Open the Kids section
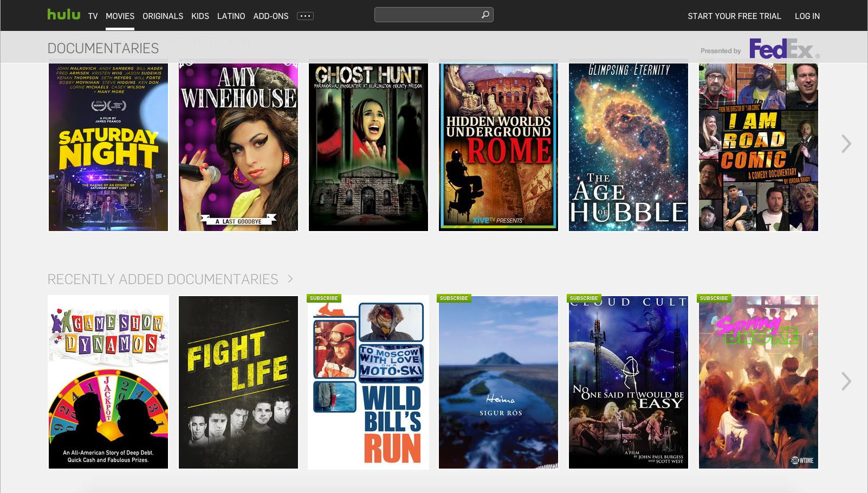This screenshot has width=868, height=493. click(x=200, y=16)
